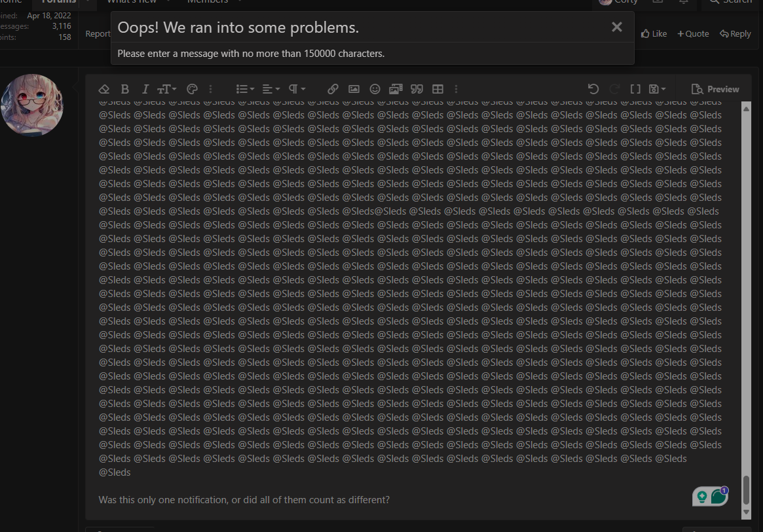This screenshot has height=532, width=763.
Task: Toggle BB code editing mode
Action: pyautogui.click(x=634, y=88)
